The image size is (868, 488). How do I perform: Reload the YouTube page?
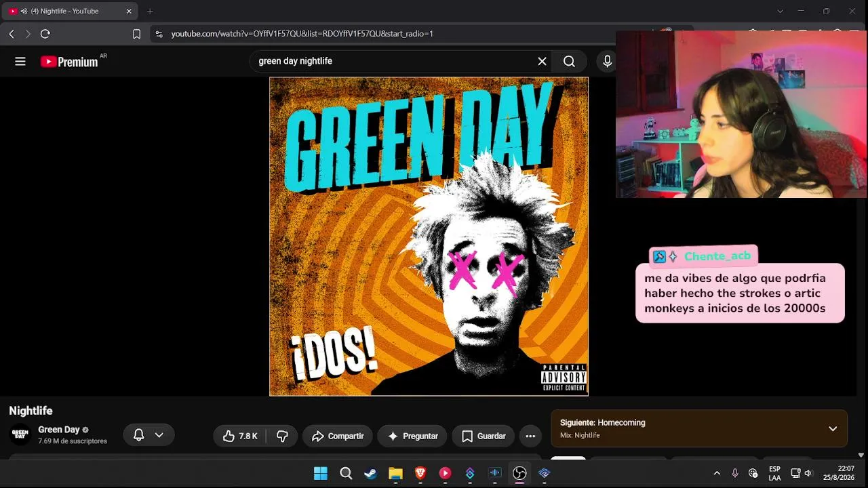pyautogui.click(x=45, y=34)
